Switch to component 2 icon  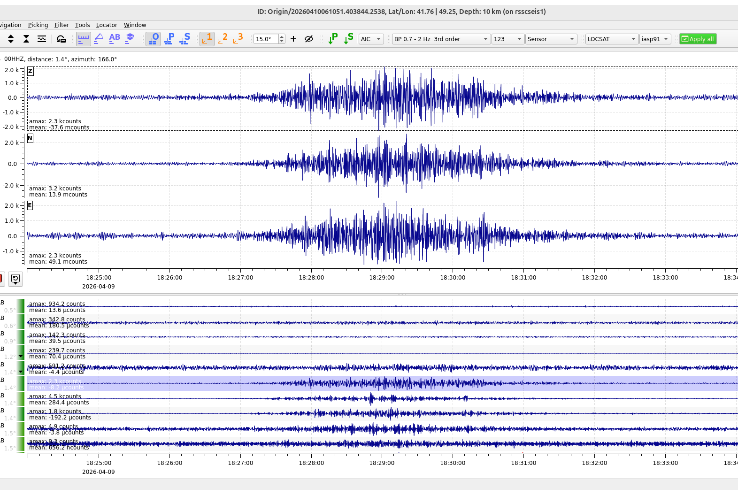coord(223,39)
